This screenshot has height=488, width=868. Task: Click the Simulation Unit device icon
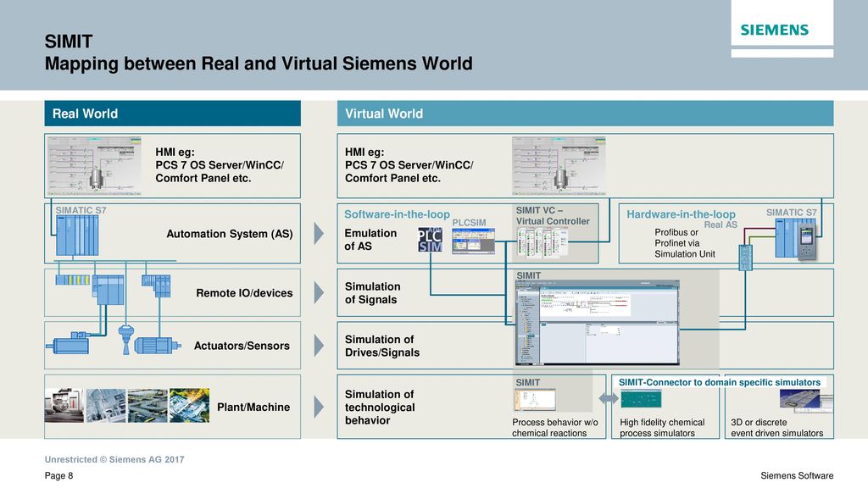746,258
